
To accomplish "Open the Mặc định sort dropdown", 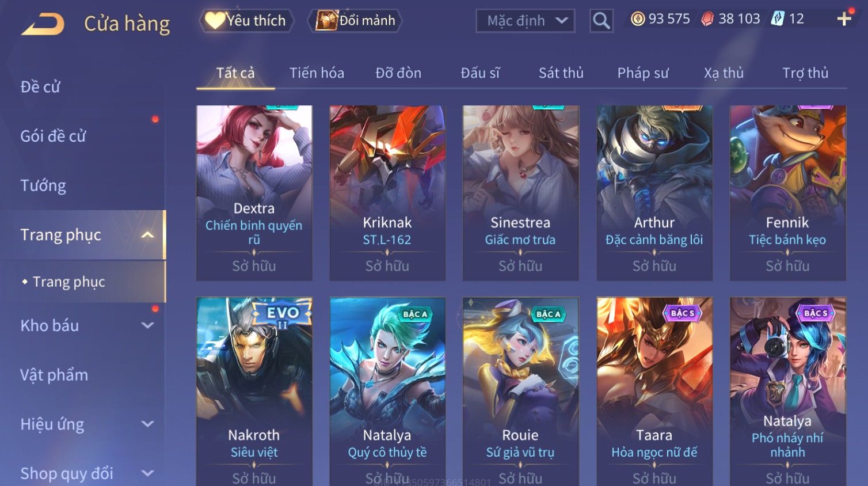I will (525, 21).
